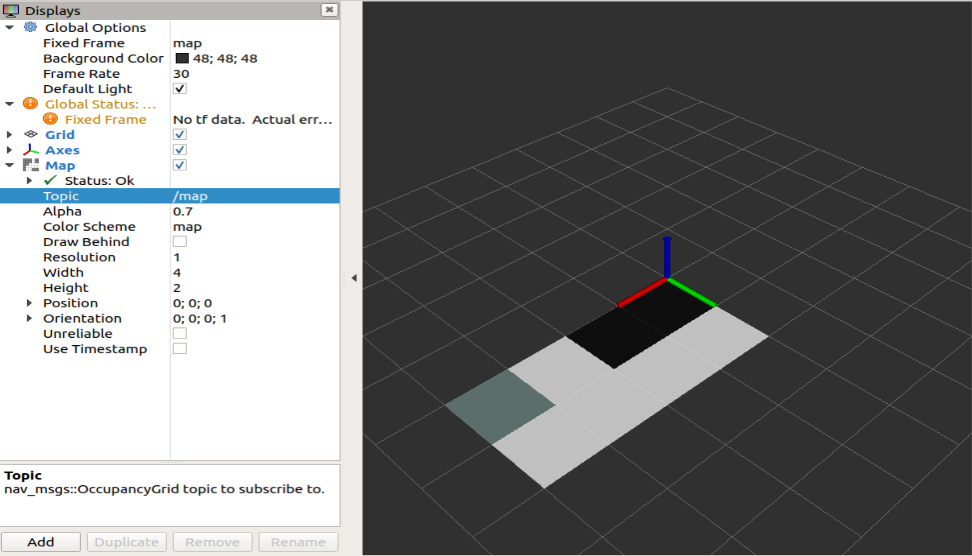Select the Color Scheme property label
972x556 pixels.
(89, 226)
